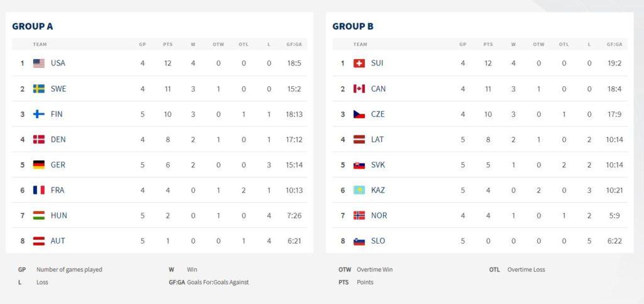The height and width of the screenshot is (304, 644).
Task: Select the GROUP A heading
Action: [33, 26]
